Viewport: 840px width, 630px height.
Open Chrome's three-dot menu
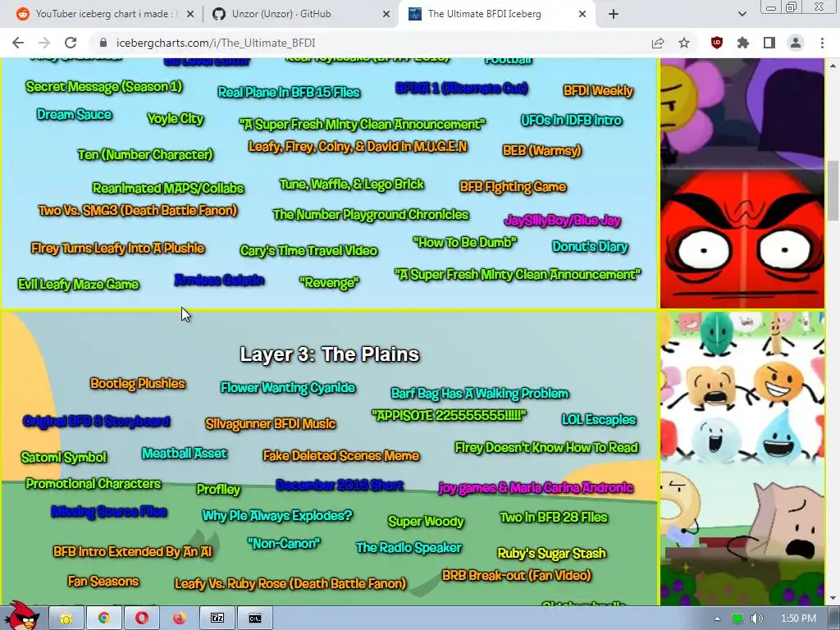click(822, 43)
